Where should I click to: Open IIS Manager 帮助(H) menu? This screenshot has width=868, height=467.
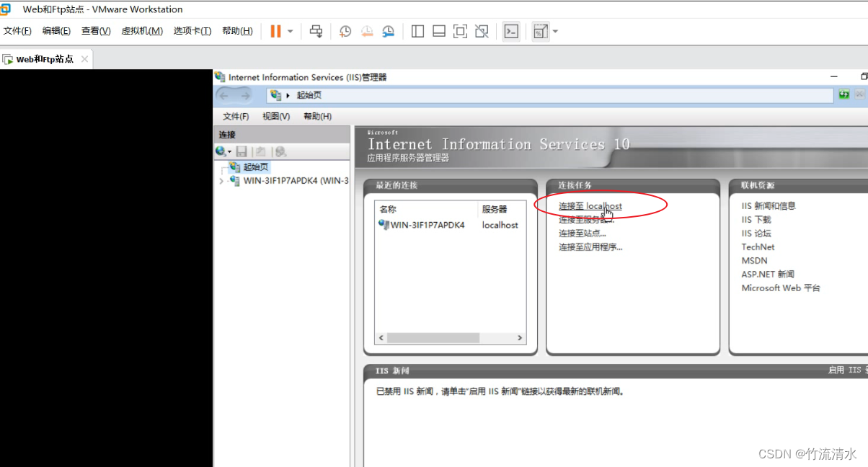pos(317,116)
